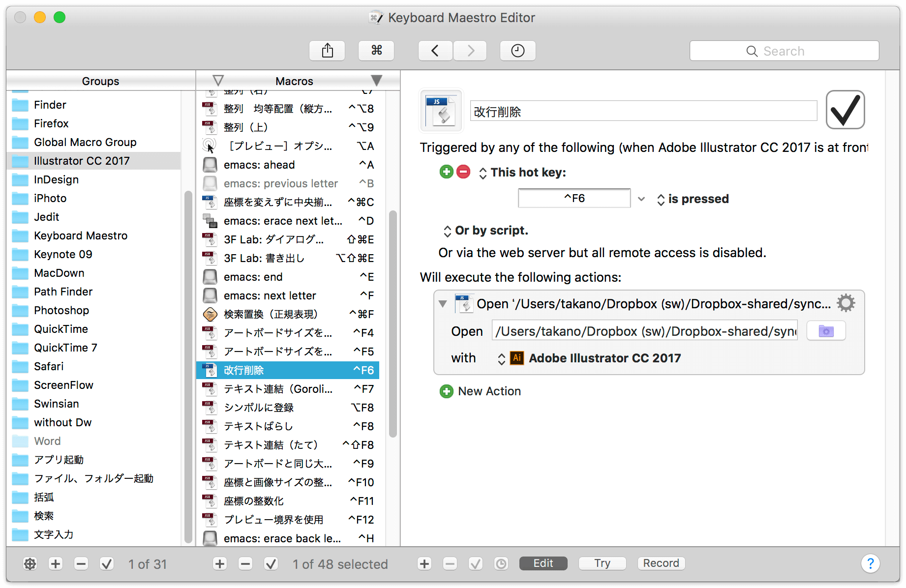906x588 pixels.
Task: Click the hot key ^F6 field
Action: [x=574, y=198]
